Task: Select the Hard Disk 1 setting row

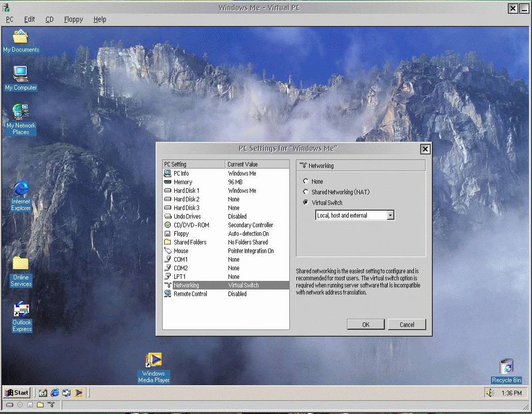Action: 226,191
